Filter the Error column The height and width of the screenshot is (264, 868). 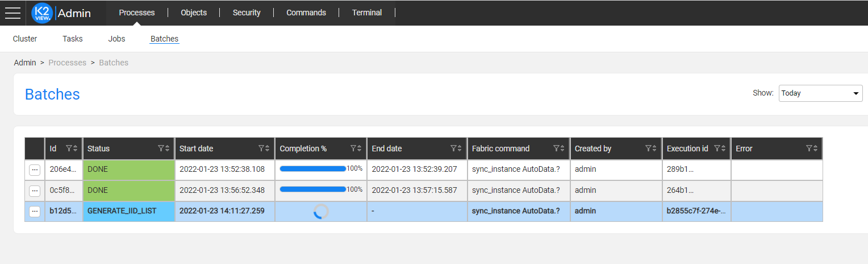click(809, 148)
